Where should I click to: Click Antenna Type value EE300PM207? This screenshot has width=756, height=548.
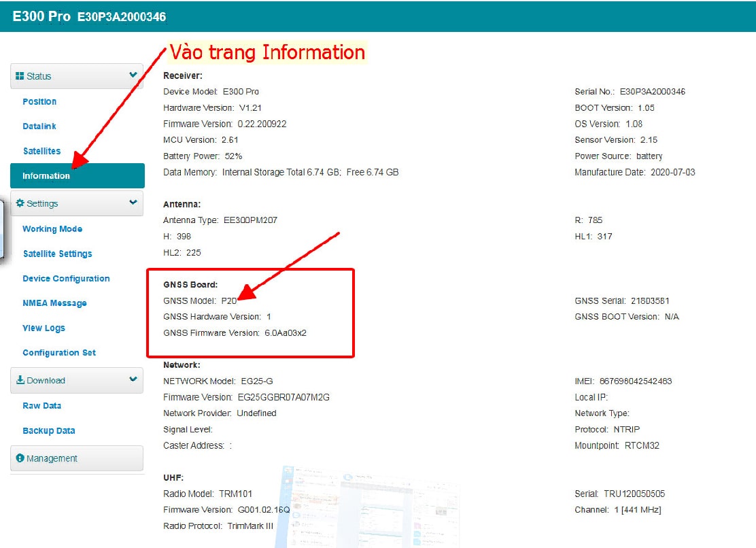(250, 220)
